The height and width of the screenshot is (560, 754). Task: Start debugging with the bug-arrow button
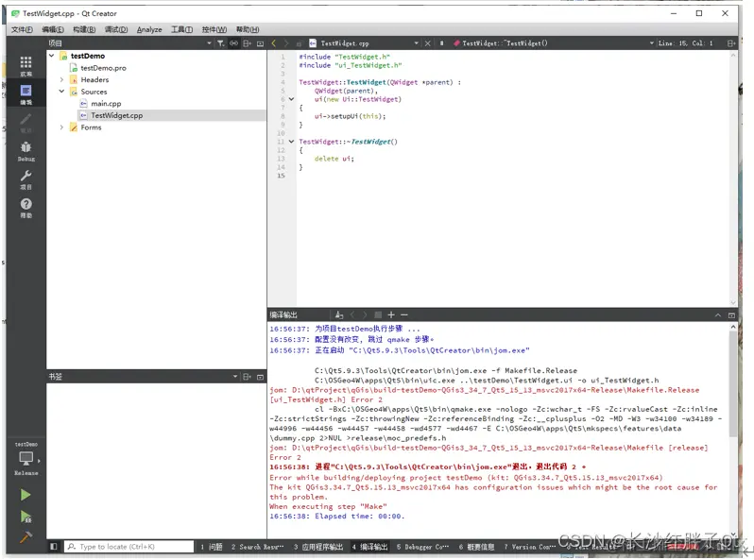pos(26,517)
